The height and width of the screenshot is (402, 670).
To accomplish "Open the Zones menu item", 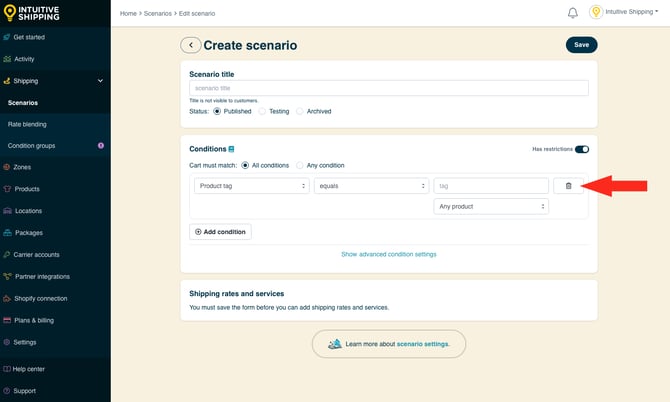I will click(22, 167).
